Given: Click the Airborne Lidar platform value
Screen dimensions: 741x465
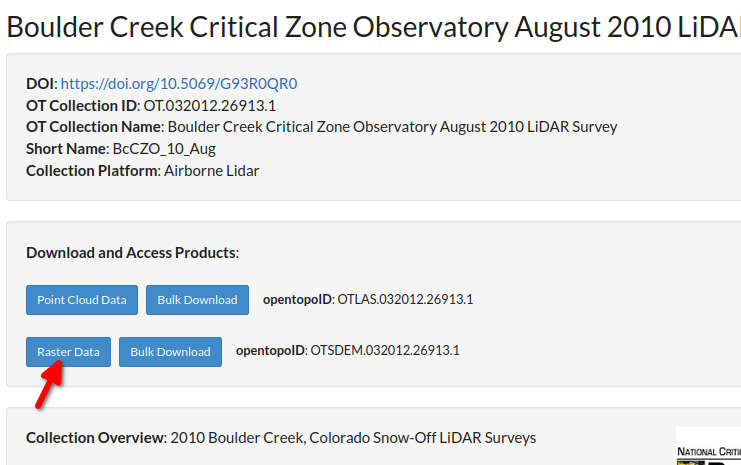Looking at the screenshot, I should coord(212,171).
